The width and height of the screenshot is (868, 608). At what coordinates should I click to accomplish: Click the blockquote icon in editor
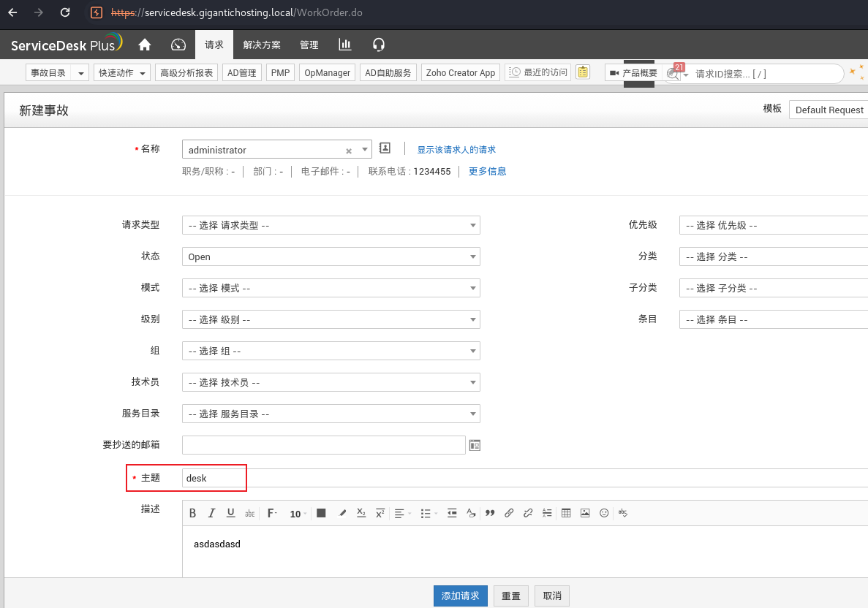click(x=490, y=513)
